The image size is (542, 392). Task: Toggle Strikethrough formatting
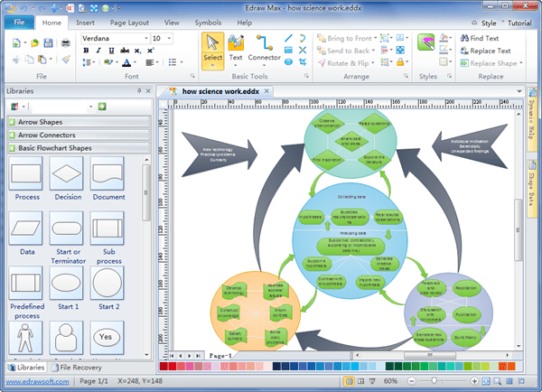click(x=125, y=51)
